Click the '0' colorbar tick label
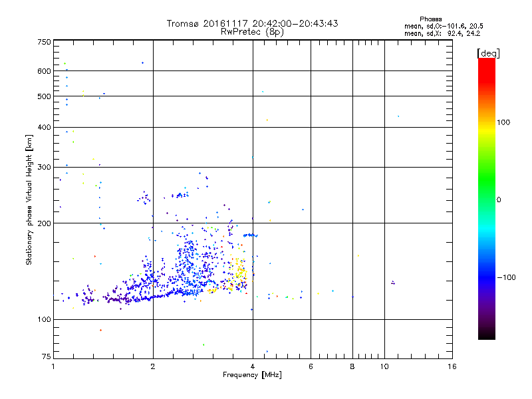 [499, 200]
